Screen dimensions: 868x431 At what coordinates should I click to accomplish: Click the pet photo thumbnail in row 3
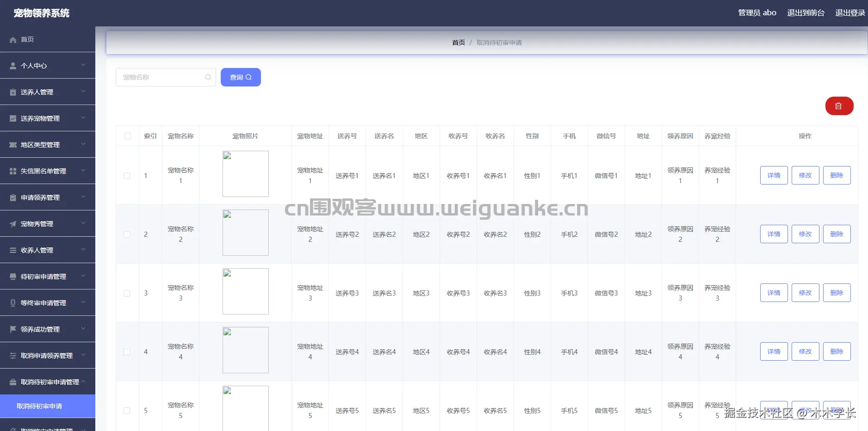point(246,291)
